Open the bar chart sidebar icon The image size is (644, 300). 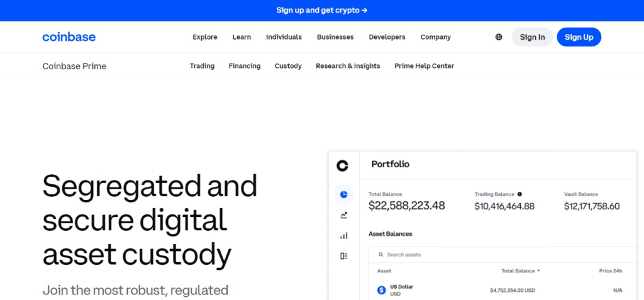coord(344,235)
